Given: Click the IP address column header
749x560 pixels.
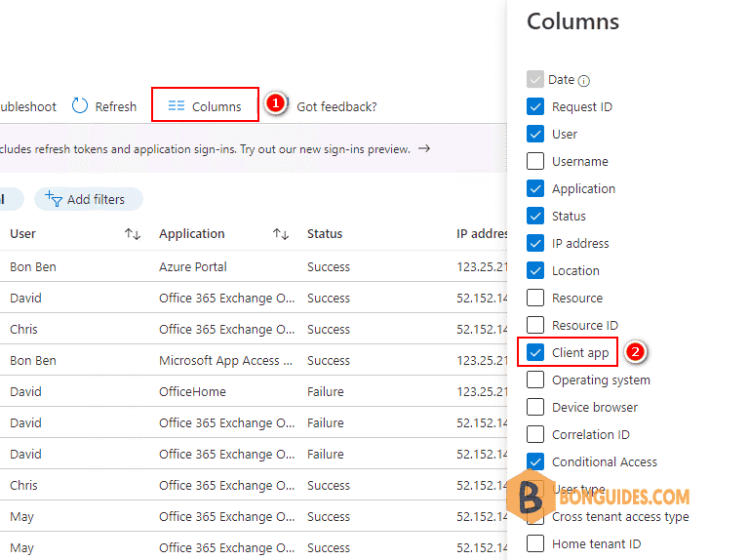Looking at the screenshot, I should (482, 233).
